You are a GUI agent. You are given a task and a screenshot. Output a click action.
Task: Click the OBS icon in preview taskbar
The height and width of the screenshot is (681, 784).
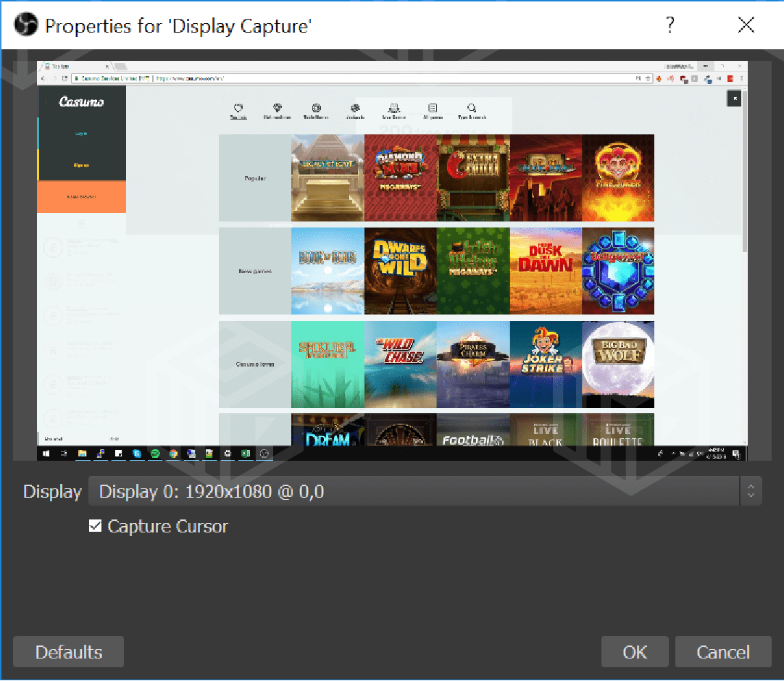264,454
